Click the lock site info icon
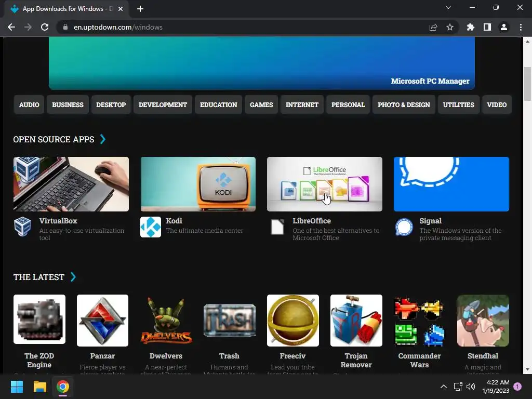The width and height of the screenshot is (532, 399). 65,27
